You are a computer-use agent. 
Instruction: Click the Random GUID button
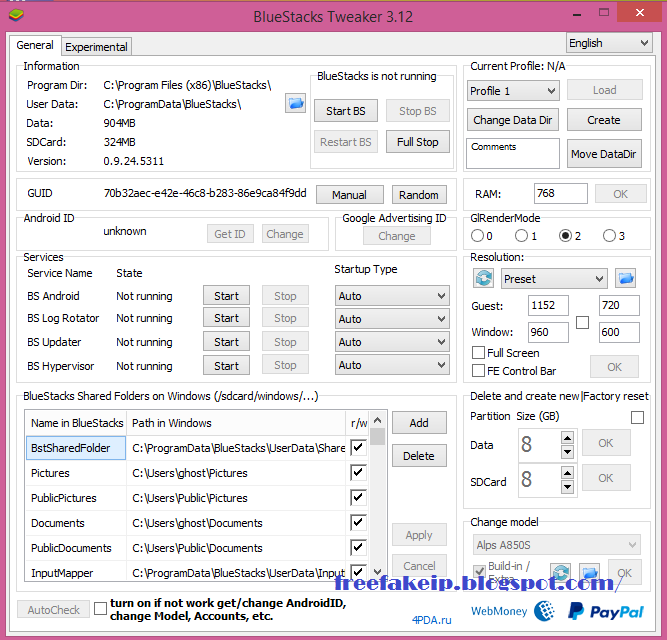[419, 195]
